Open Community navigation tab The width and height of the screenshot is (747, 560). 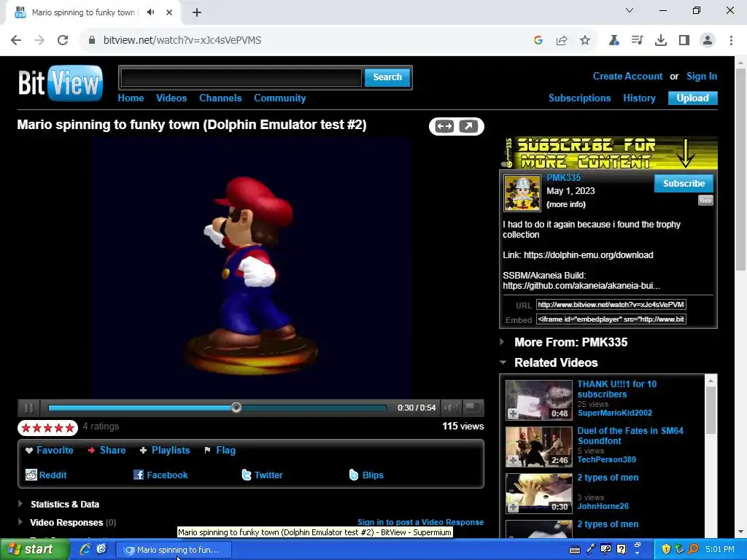pos(279,98)
